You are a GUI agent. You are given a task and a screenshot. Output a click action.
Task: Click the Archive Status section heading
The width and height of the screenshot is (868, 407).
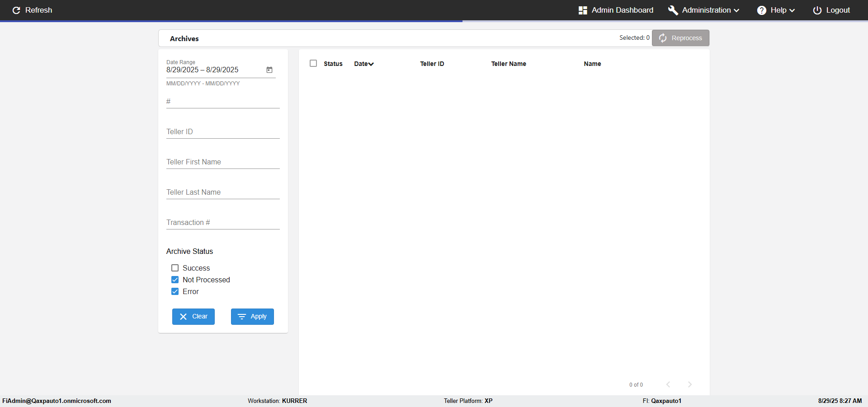(189, 251)
